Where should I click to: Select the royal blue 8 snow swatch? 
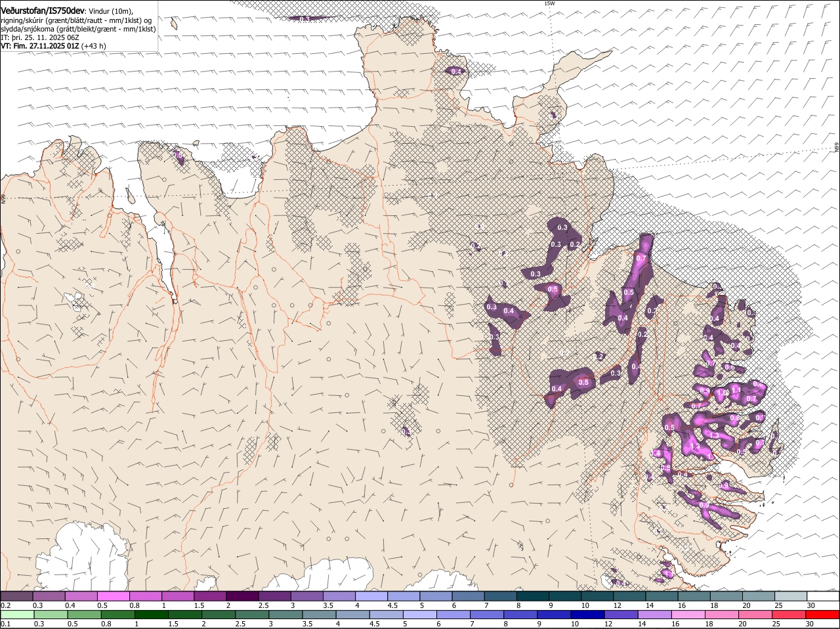pos(520,615)
